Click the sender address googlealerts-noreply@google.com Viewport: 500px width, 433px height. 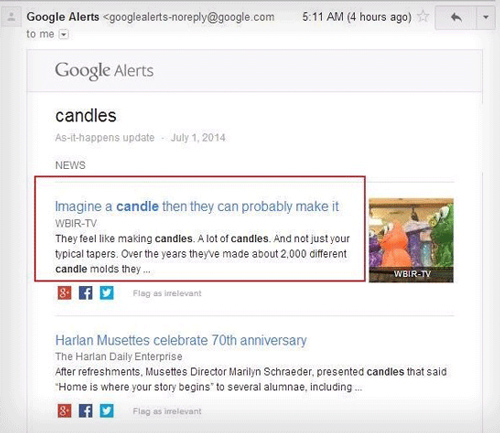(189, 17)
